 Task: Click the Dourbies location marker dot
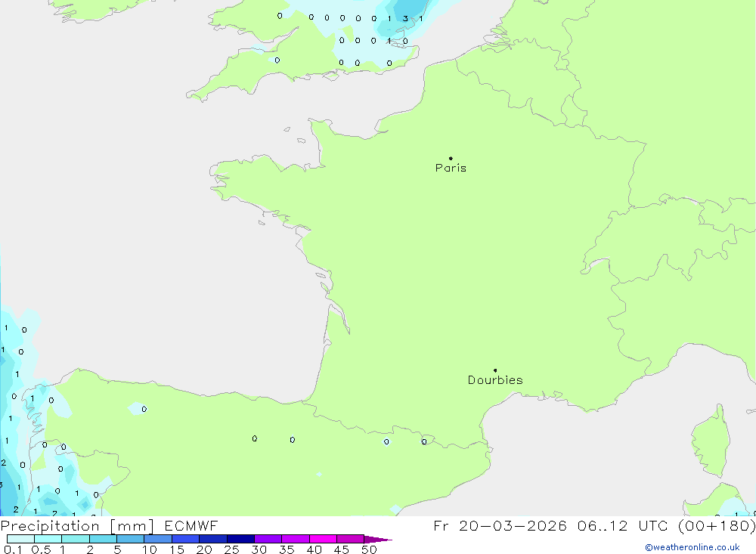495,370
